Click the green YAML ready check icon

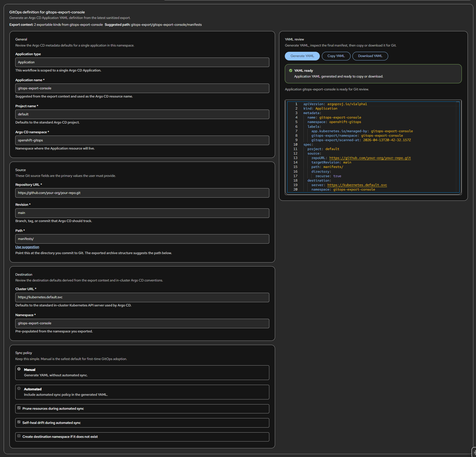(x=291, y=70)
